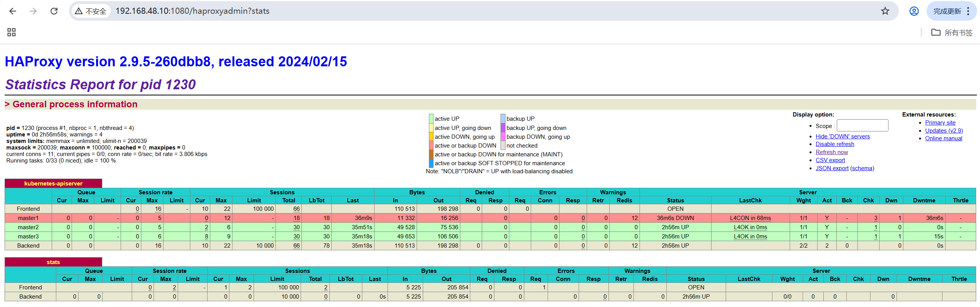This screenshot has height=307, width=980.
Task: Click master1 status 36m6s DOWN
Action: [x=675, y=218]
